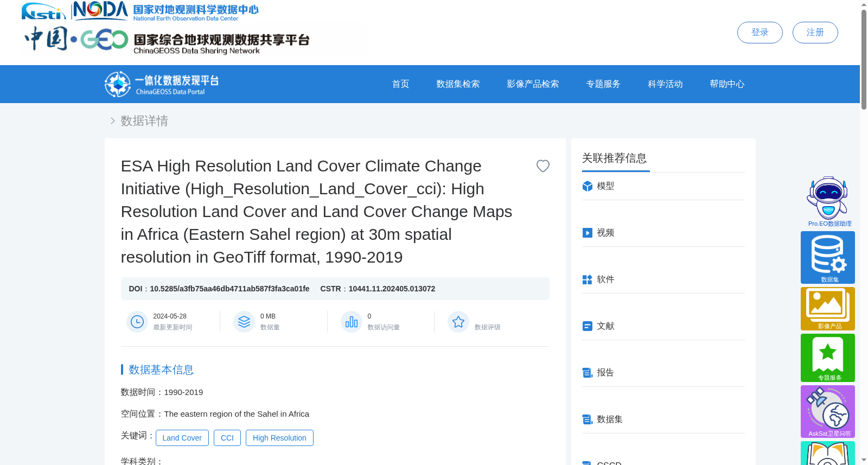
Task: Click the 数据详情 breadcrumb text
Action: coord(144,121)
